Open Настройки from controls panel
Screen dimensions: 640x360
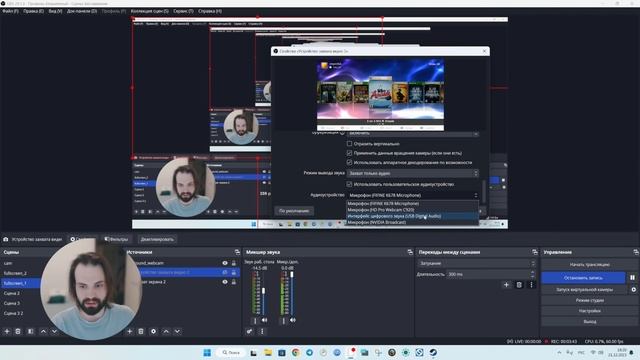(x=589, y=311)
